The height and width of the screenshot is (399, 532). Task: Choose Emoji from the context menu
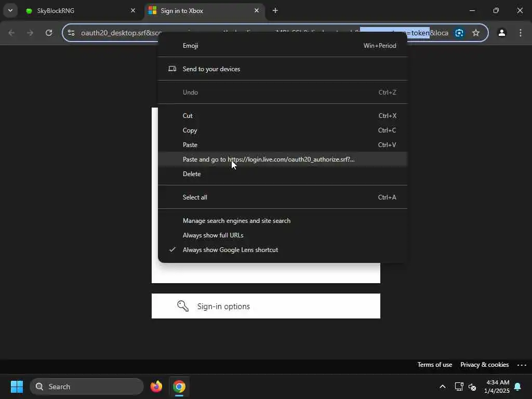point(283,46)
